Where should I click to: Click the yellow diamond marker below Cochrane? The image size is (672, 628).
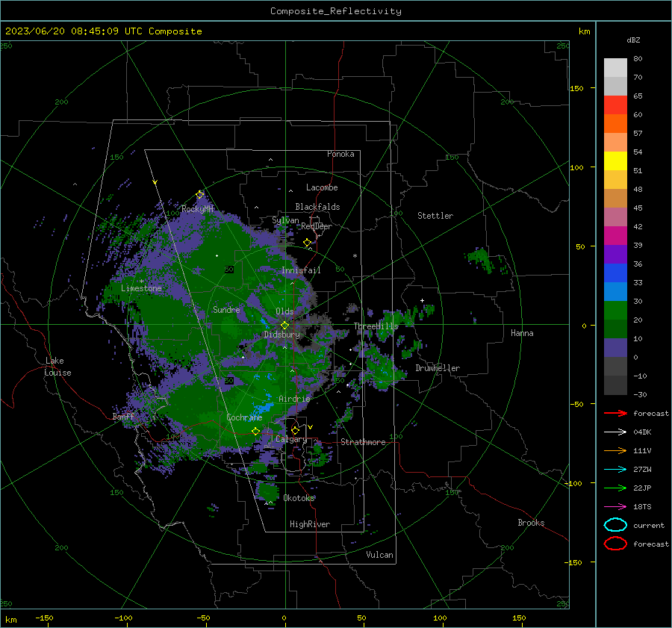click(x=255, y=431)
